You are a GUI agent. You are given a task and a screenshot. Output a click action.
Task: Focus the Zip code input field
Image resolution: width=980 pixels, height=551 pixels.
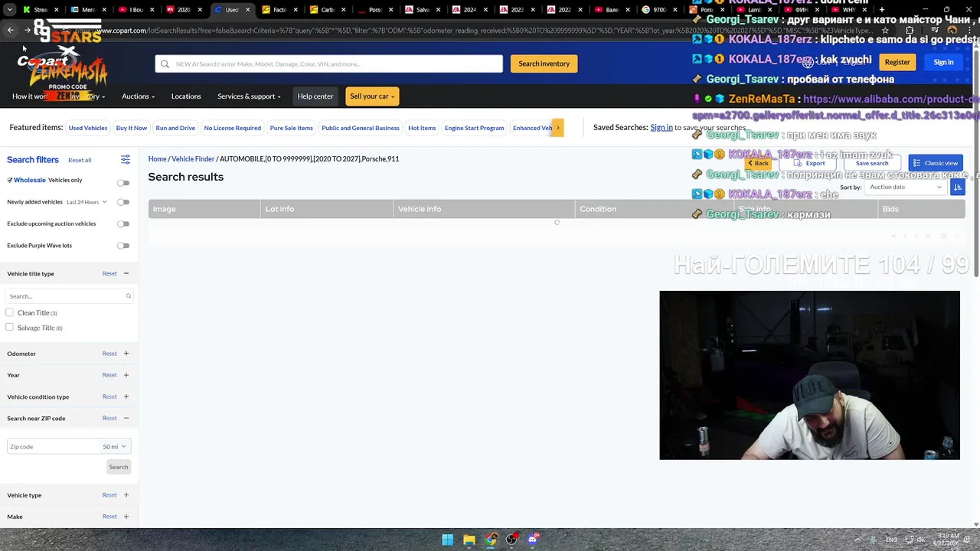53,447
